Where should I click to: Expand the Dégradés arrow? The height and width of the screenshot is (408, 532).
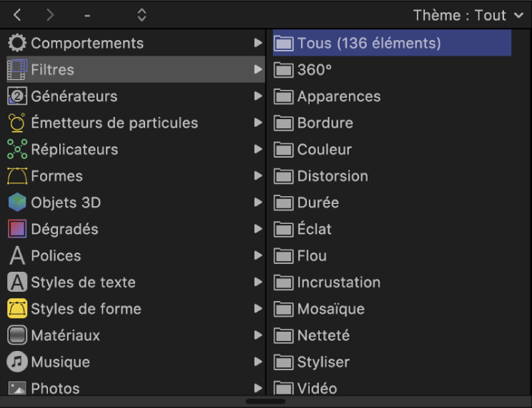[x=259, y=229]
